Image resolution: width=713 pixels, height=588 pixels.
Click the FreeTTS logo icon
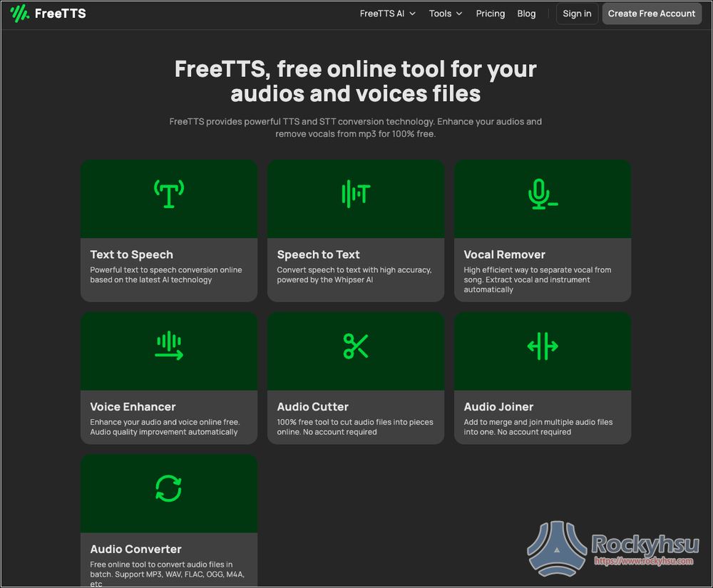[x=19, y=14]
